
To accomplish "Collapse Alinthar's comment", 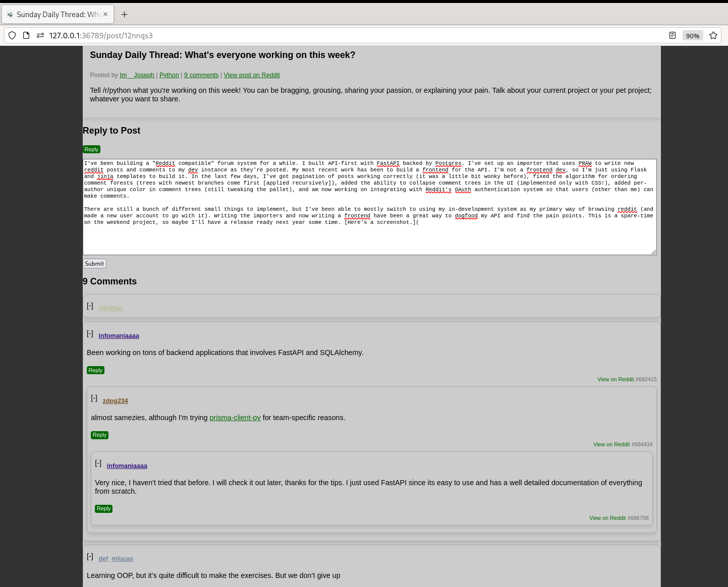I will [x=90, y=306].
